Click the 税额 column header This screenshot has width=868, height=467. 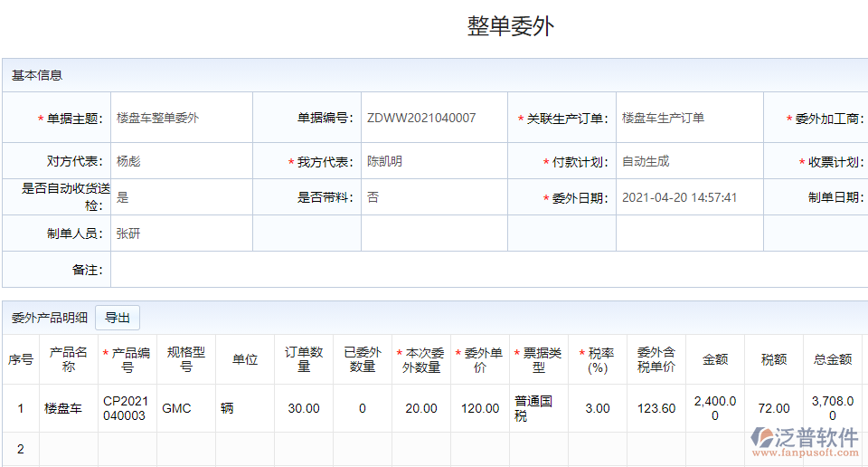coord(774,359)
